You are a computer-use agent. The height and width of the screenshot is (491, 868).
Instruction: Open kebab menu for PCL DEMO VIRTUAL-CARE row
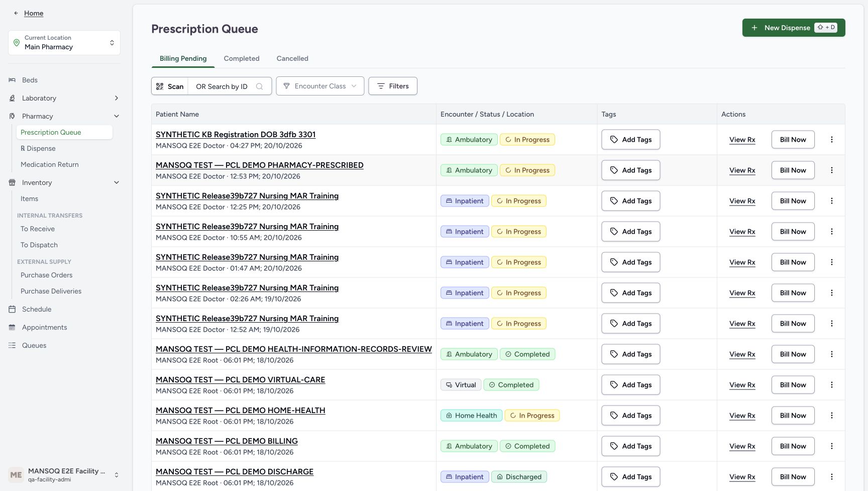click(x=832, y=385)
